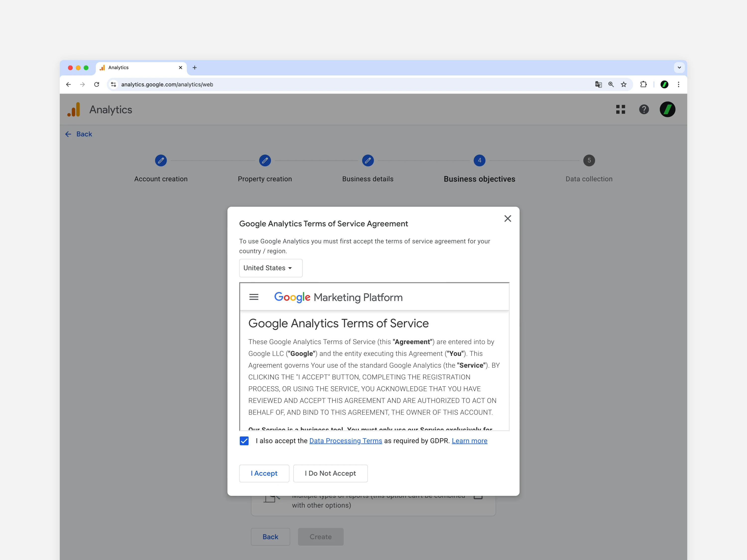747x560 pixels.
Task: Click the disabled Create button
Action: [x=320, y=537]
